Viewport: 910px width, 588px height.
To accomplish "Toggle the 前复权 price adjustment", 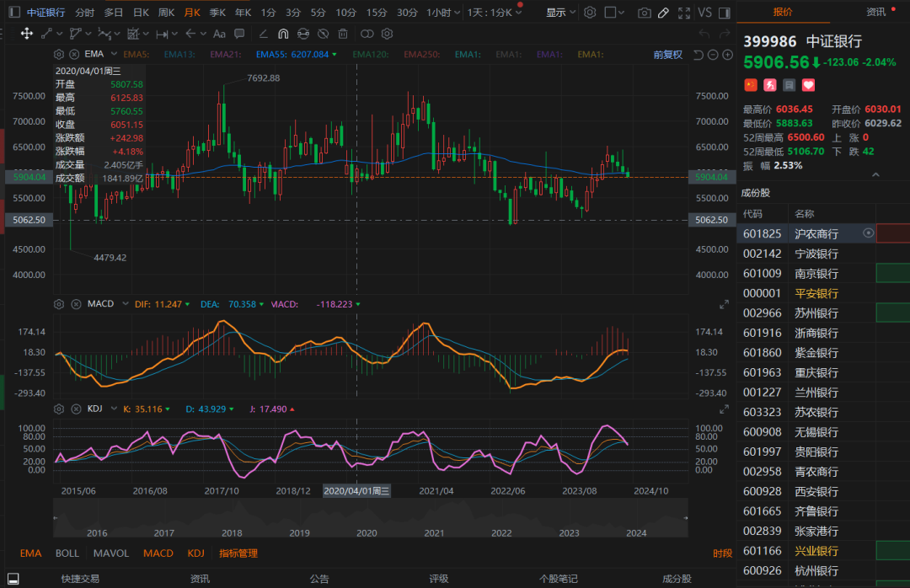I will (667, 54).
